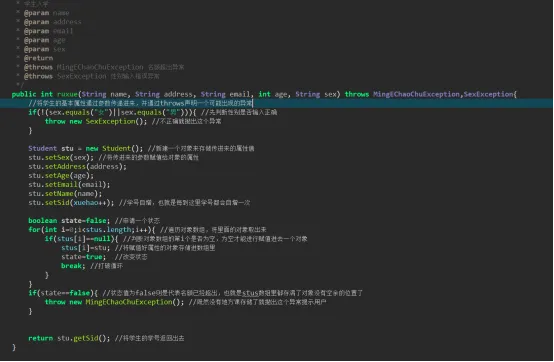The height and width of the screenshot is (362, 554).
Task: Click the 'stu.setSid(xuehao++);' statement
Action: tap(71, 203)
